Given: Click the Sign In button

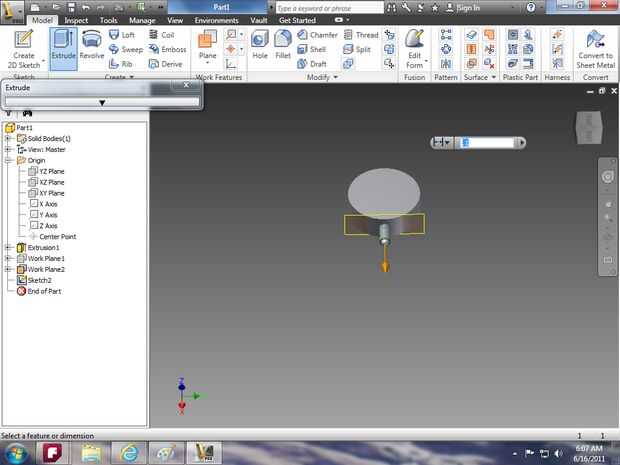Looking at the screenshot, I should tap(463, 8).
